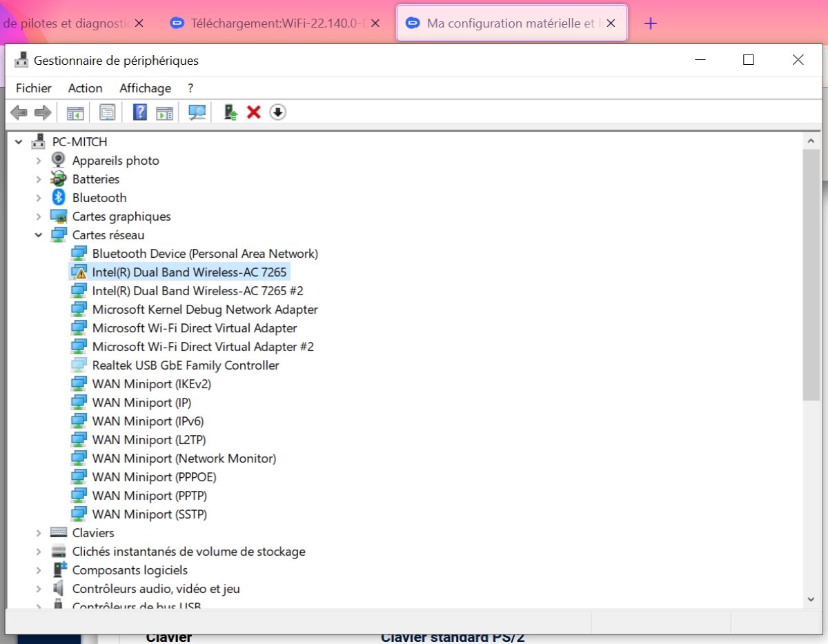The image size is (828, 644).
Task: Click the Clichés instantanés storage icon
Action: click(x=59, y=551)
